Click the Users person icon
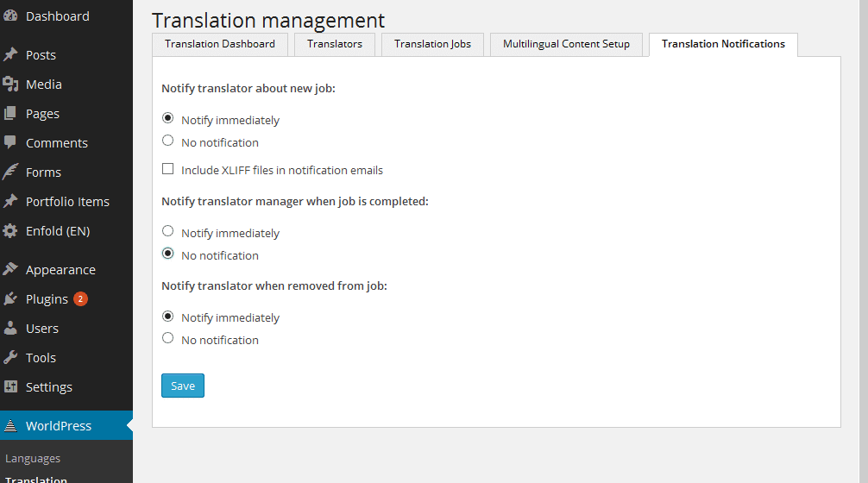This screenshot has width=868, height=483. pos(10,328)
